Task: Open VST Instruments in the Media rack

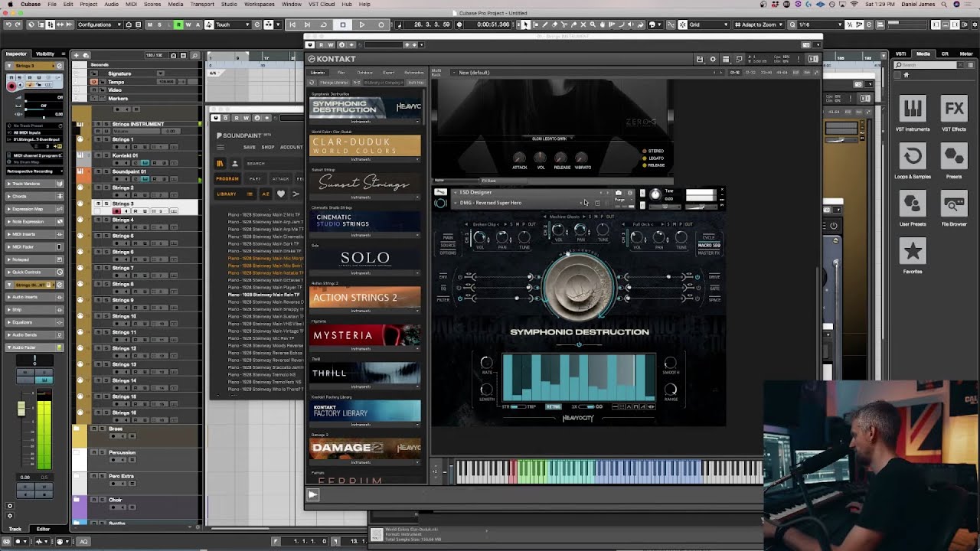Action: click(x=913, y=108)
